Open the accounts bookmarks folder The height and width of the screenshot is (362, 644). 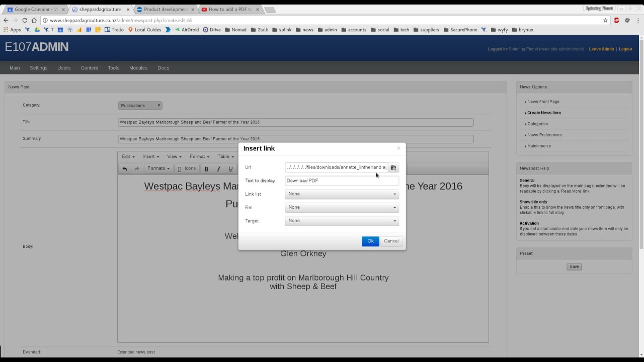354,30
